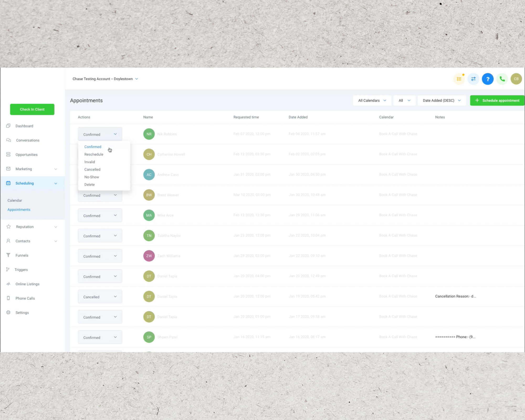This screenshot has width=525, height=420.
Task: Click the Check In Client button
Action: pos(32,109)
